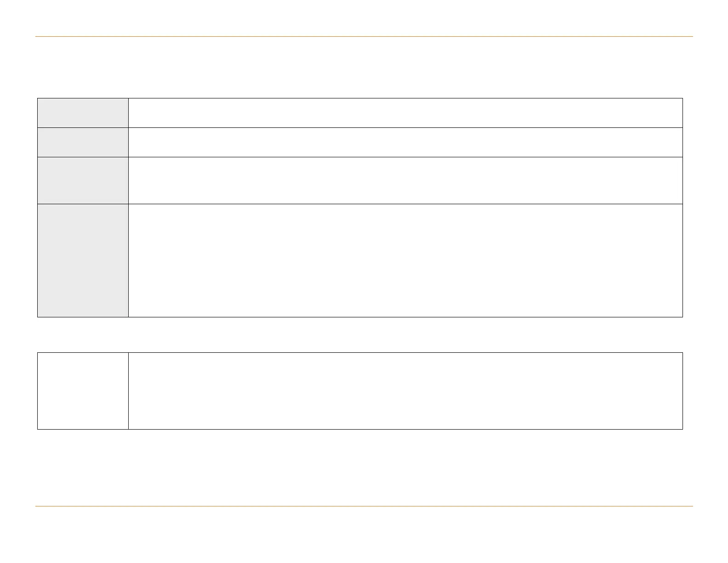
Task: Select the tallest gray cell in the upper table
Action: (x=83, y=260)
